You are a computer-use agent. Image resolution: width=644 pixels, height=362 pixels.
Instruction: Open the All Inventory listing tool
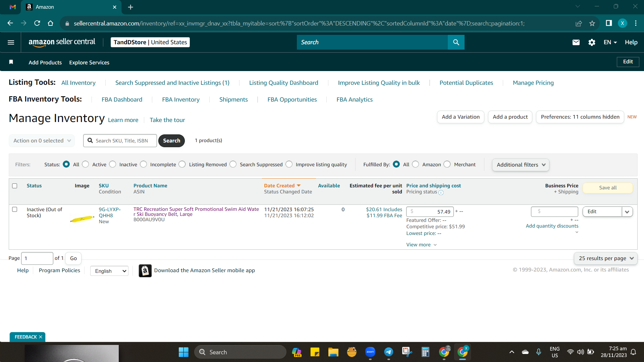[x=78, y=83]
